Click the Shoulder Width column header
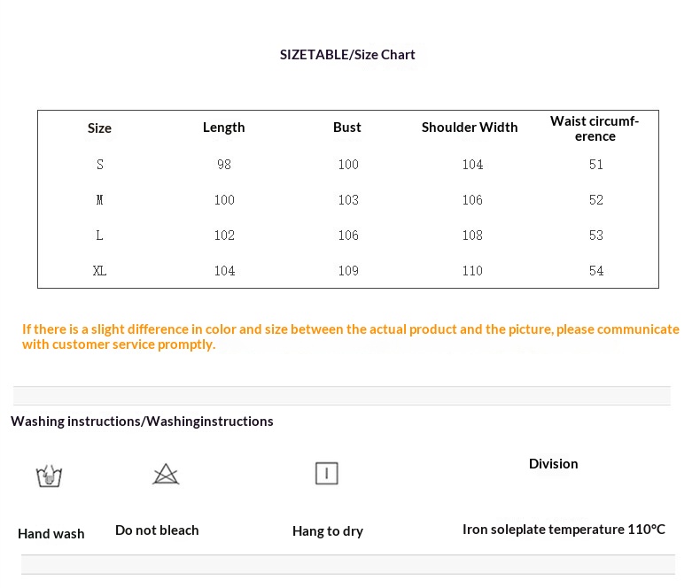Viewport: 700px width, 588px height. pyautogui.click(x=470, y=128)
